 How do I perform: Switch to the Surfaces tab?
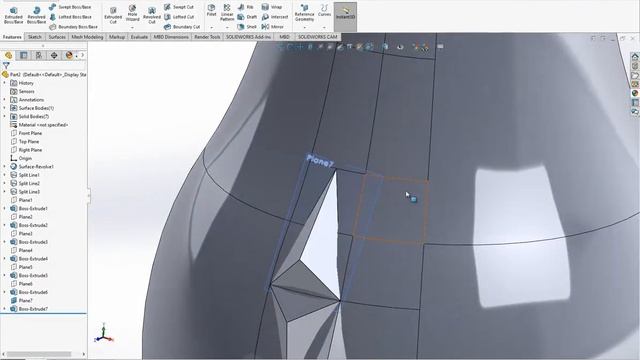pos(57,37)
